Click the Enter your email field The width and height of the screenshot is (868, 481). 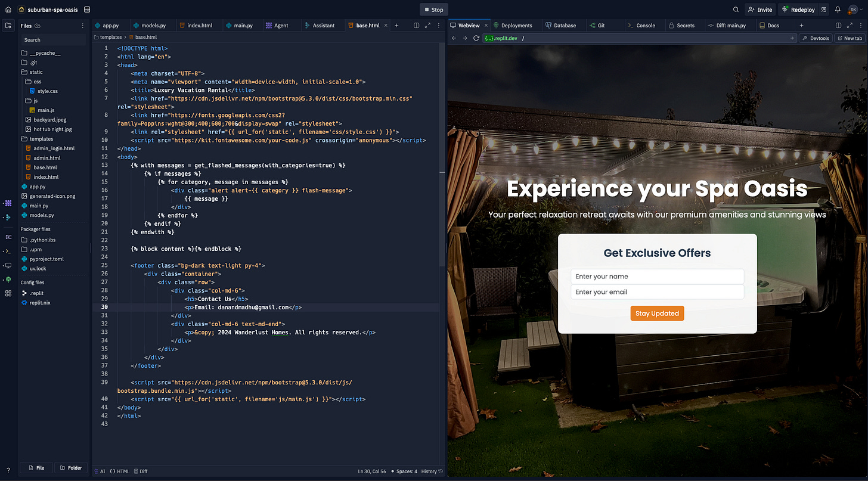(657, 292)
